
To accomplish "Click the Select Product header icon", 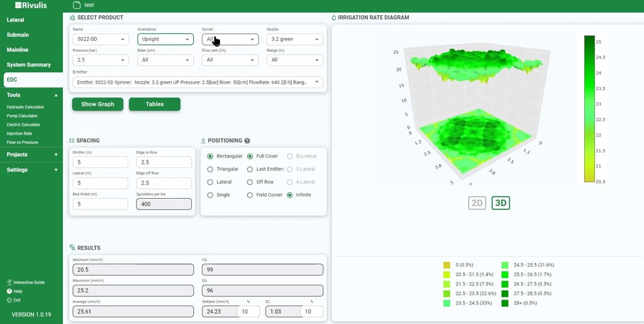I will point(73,18).
